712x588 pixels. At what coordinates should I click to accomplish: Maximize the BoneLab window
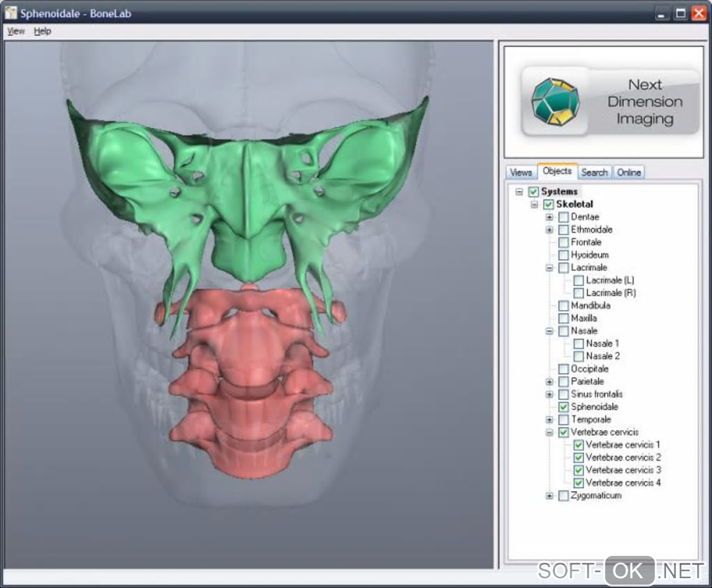click(x=680, y=14)
